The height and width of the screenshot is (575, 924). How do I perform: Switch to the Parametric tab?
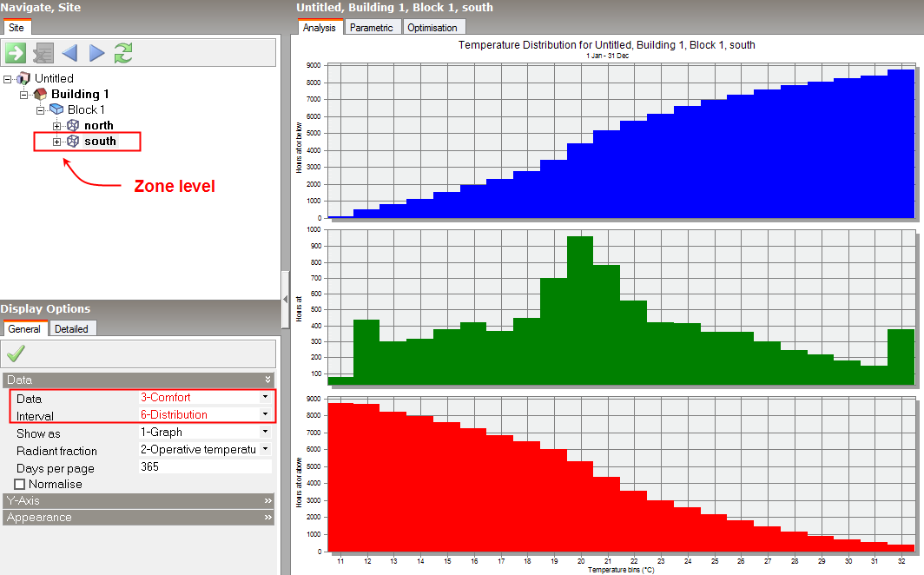[372, 27]
